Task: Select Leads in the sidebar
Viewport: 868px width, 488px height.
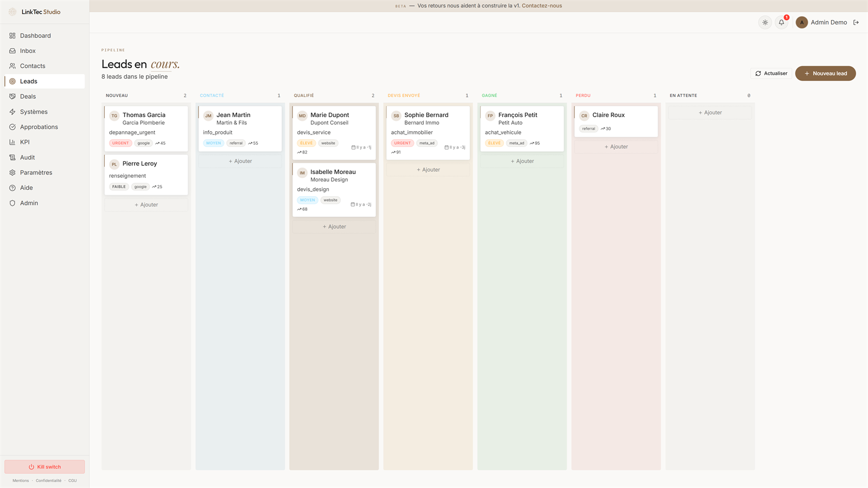Action: click(x=44, y=81)
